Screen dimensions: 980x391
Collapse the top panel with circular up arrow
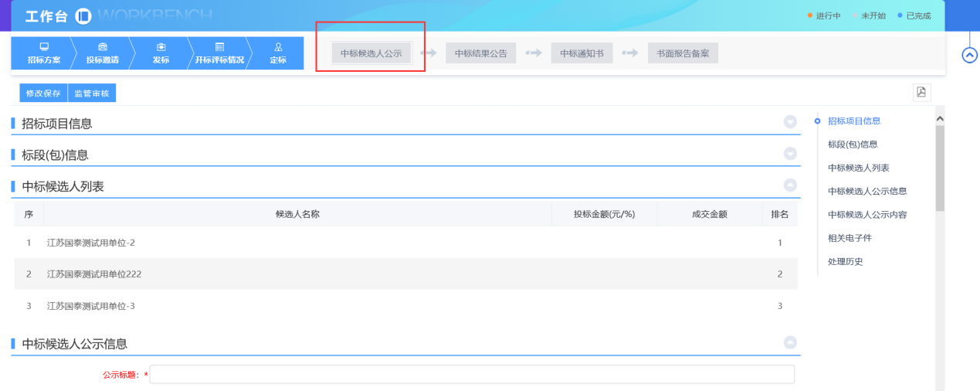click(x=969, y=55)
